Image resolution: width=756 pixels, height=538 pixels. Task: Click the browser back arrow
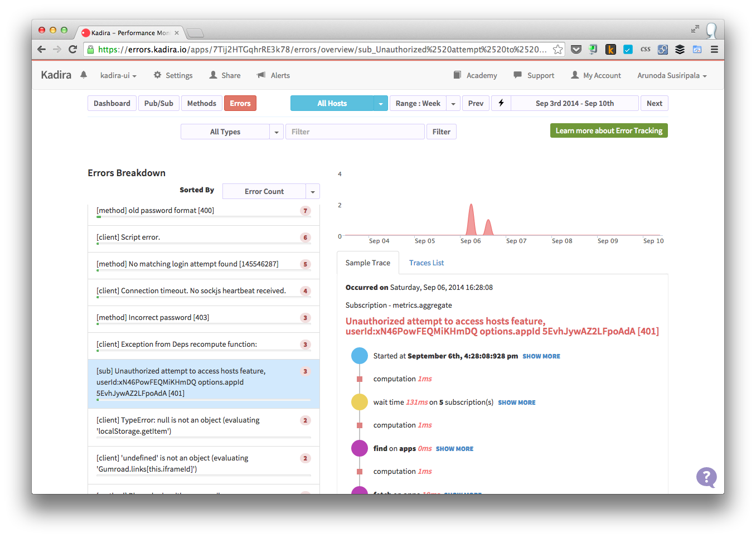41,49
